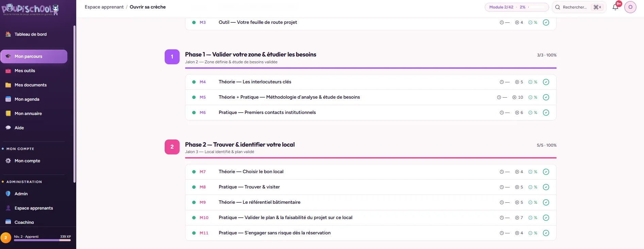The image size is (644, 249).
Task: Click the Espace apprenants person icon
Action: [8, 208]
